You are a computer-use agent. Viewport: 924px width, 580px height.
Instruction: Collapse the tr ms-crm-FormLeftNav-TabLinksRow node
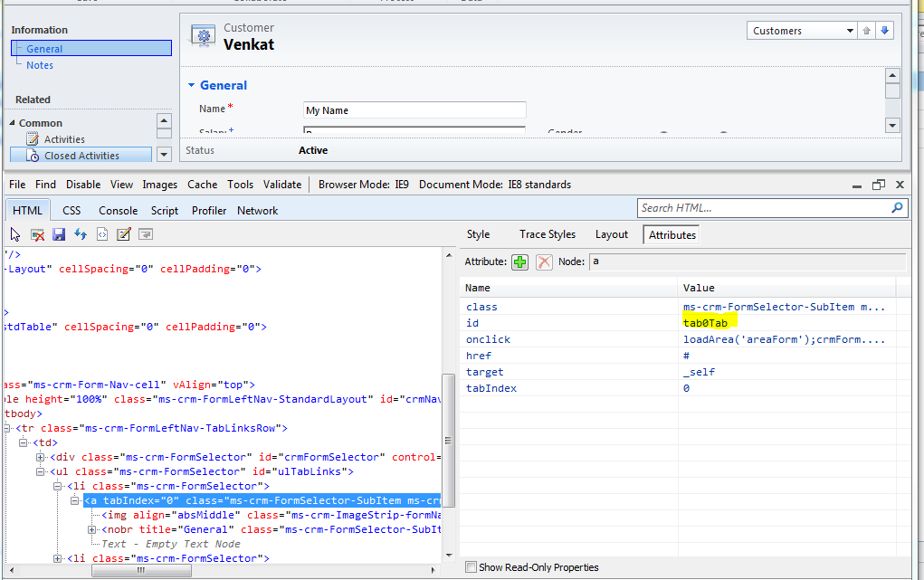[x=6, y=429]
